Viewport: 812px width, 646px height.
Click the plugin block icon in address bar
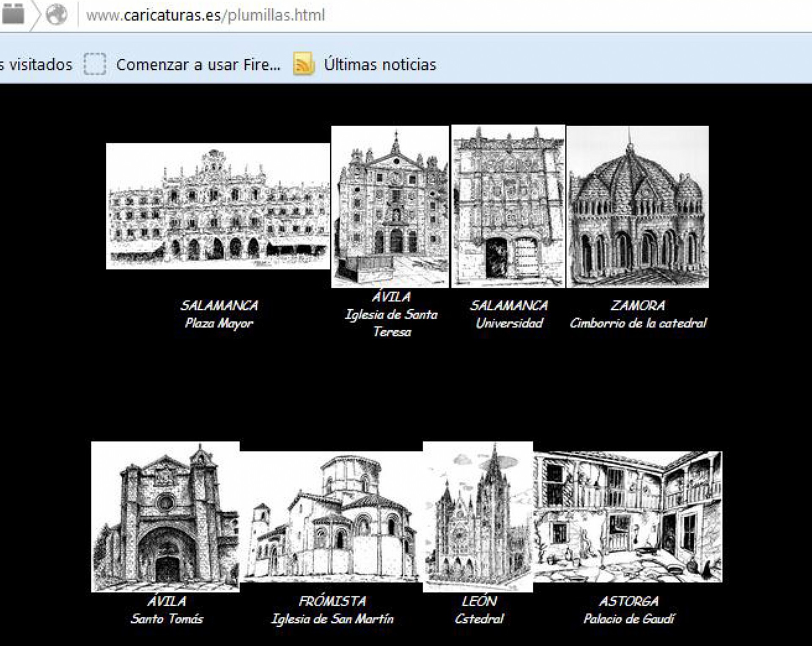click(13, 14)
